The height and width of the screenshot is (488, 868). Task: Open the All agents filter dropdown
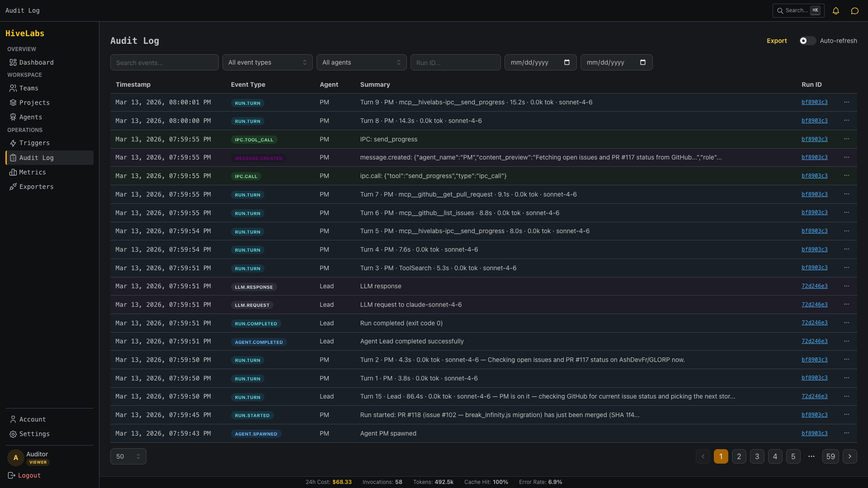[361, 62]
